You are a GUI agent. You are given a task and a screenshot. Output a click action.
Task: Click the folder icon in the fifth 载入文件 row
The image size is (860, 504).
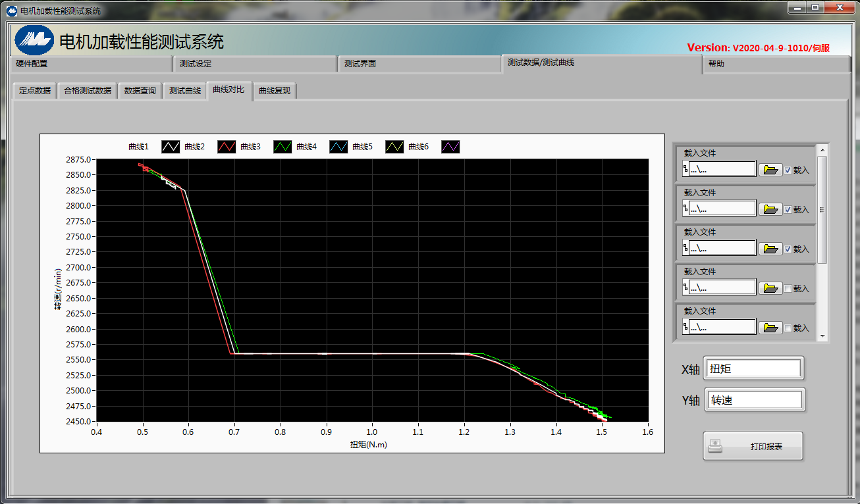coord(770,328)
